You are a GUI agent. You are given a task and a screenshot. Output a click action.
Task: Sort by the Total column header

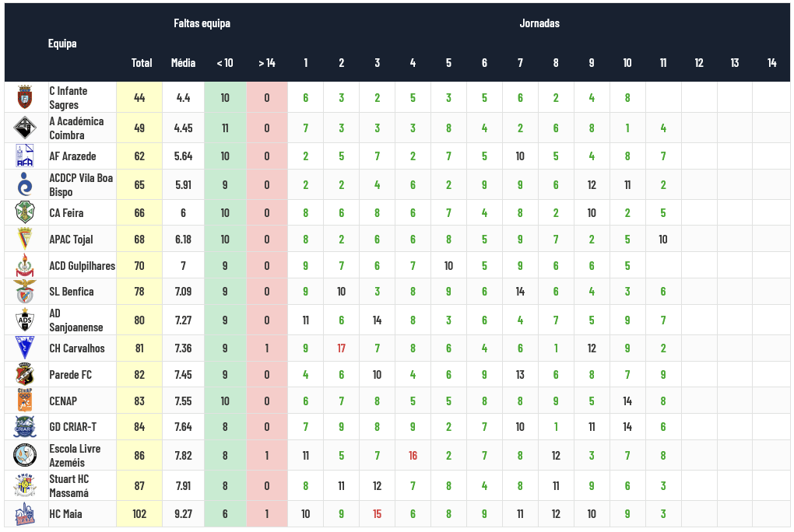coord(142,63)
